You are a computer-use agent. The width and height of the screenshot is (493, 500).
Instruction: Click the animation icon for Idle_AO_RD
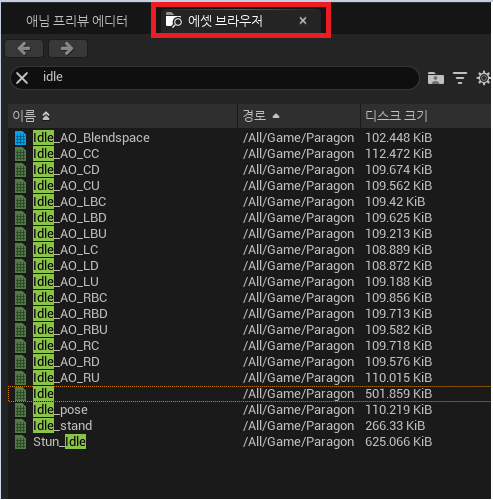click(x=20, y=362)
